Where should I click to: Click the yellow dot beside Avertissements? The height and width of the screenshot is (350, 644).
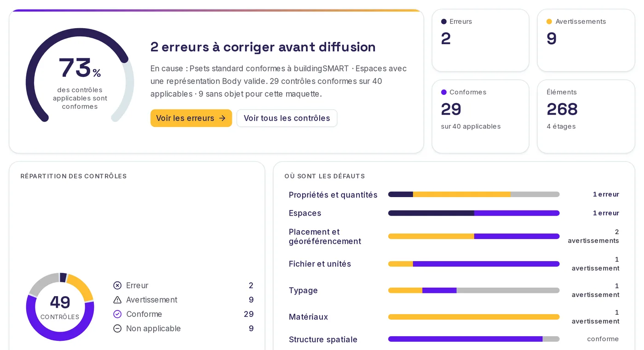[x=549, y=22]
